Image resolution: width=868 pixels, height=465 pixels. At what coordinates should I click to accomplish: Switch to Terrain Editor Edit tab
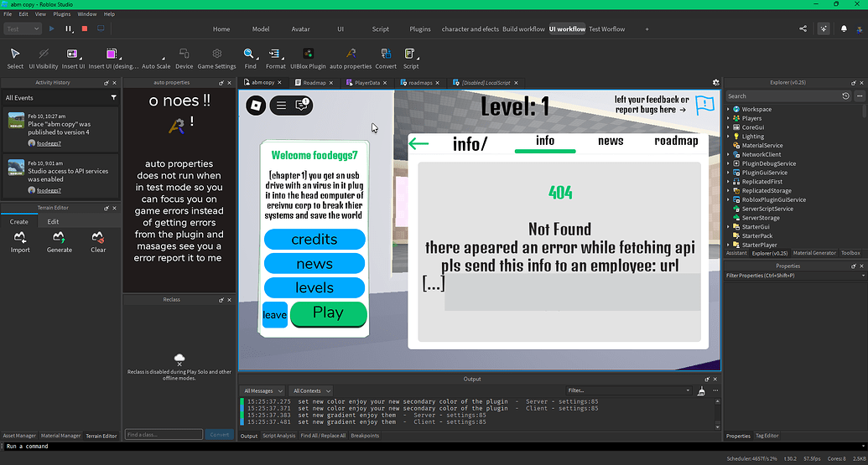(53, 221)
